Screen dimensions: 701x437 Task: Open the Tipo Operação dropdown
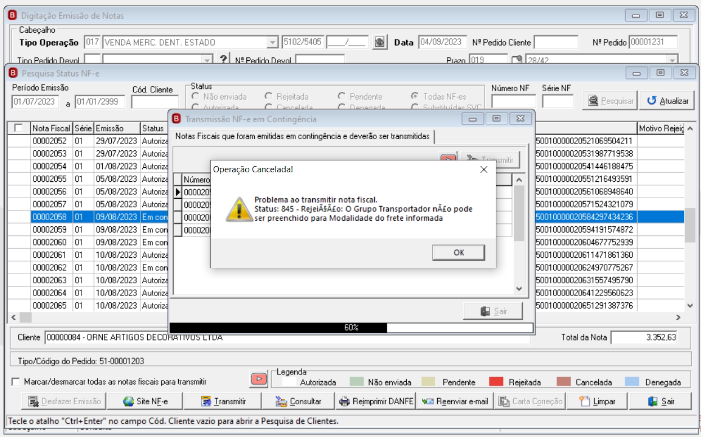(272, 42)
